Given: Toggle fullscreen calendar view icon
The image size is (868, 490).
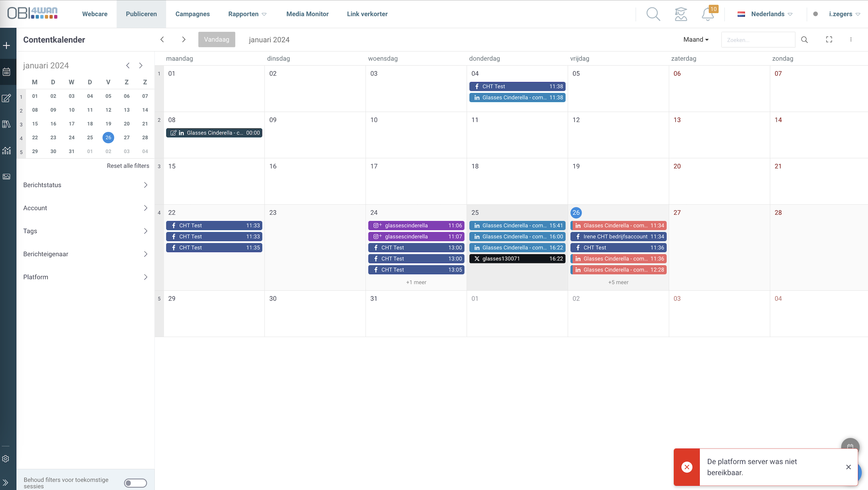Looking at the screenshot, I should [x=829, y=40].
